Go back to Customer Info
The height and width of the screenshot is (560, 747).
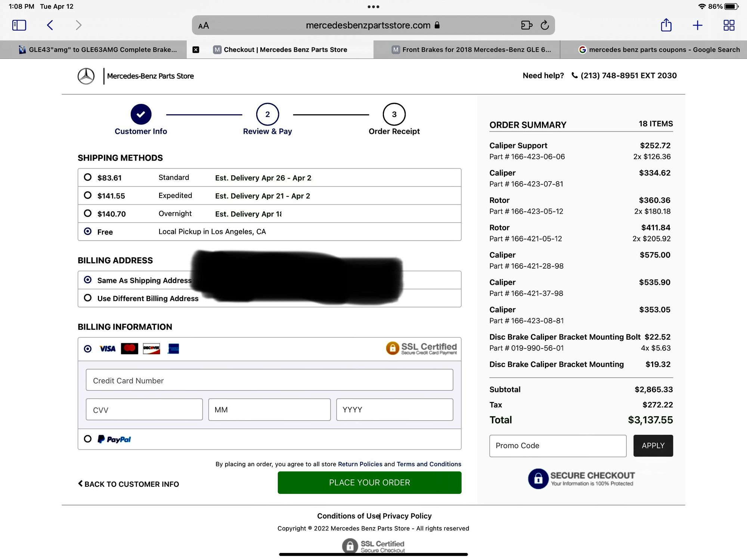click(128, 484)
